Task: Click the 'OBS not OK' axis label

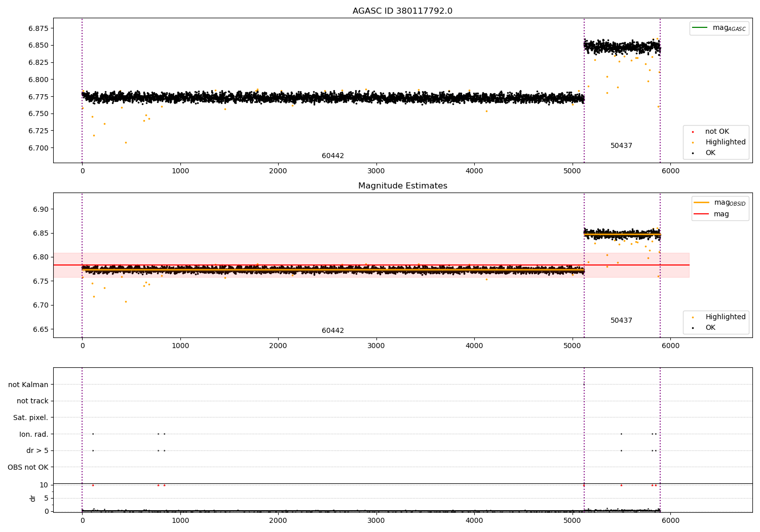Action: tap(28, 467)
